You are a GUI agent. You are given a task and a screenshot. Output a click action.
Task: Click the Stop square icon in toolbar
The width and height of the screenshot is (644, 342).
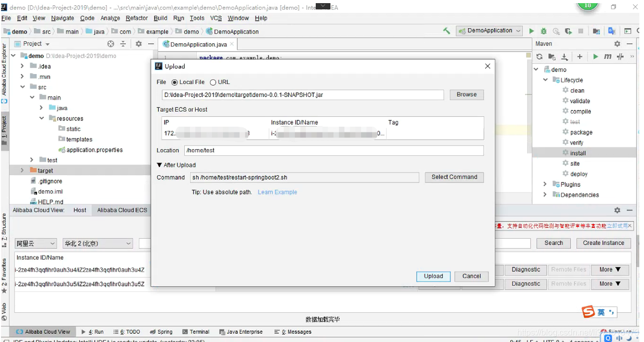(x=581, y=31)
